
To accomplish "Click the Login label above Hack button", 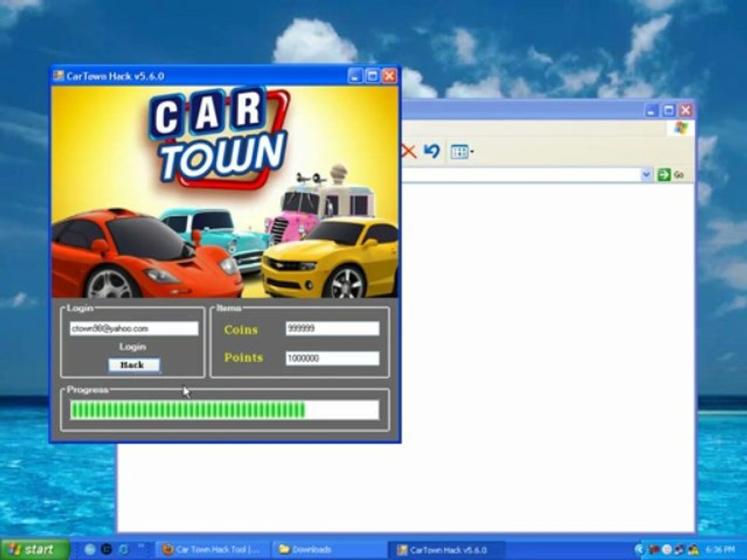I will (x=132, y=346).
